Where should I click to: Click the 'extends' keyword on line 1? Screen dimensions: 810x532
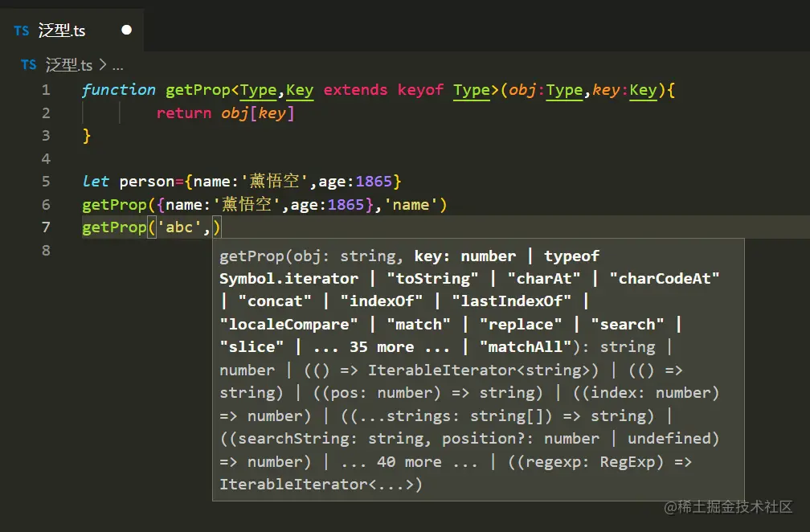click(x=355, y=90)
